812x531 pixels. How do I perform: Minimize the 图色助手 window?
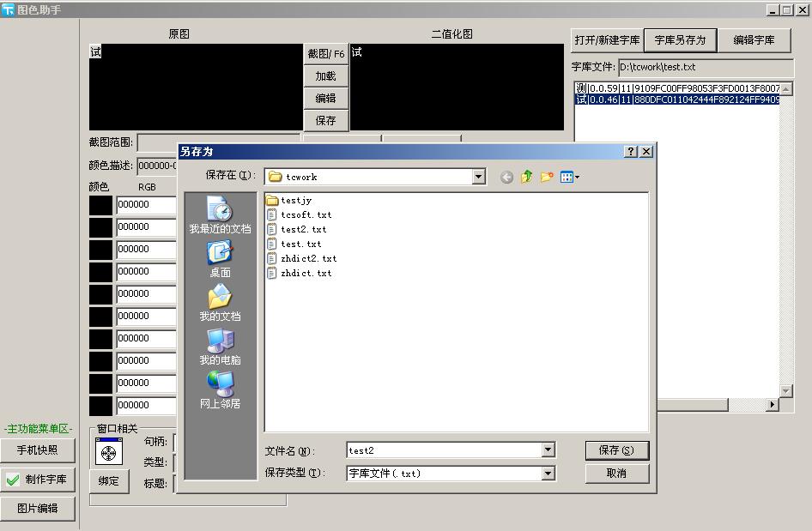[773, 9]
